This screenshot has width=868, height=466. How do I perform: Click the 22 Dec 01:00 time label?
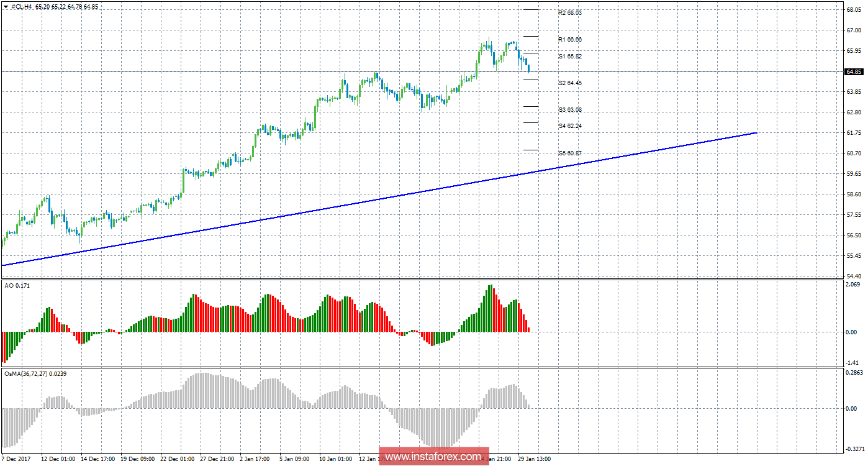click(x=178, y=459)
